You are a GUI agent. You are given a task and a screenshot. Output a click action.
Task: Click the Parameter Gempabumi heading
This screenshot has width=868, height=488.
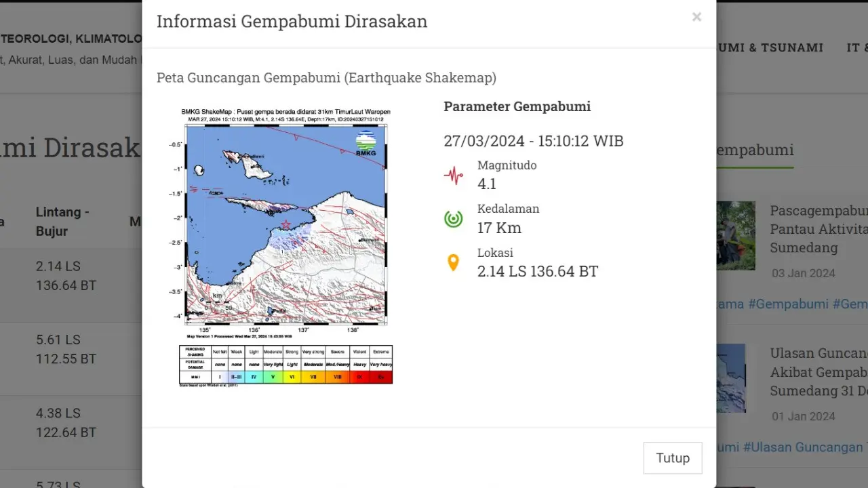517,106
